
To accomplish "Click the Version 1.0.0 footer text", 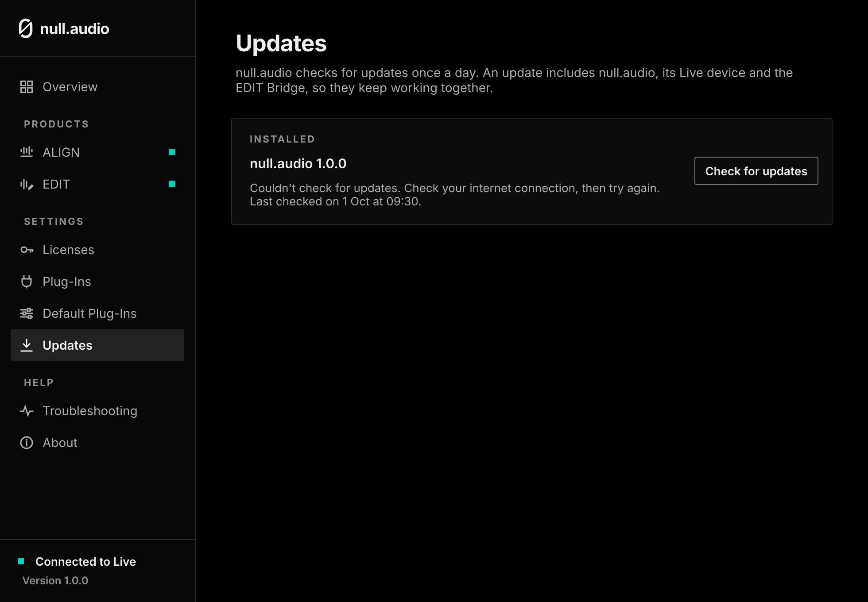I will [55, 580].
